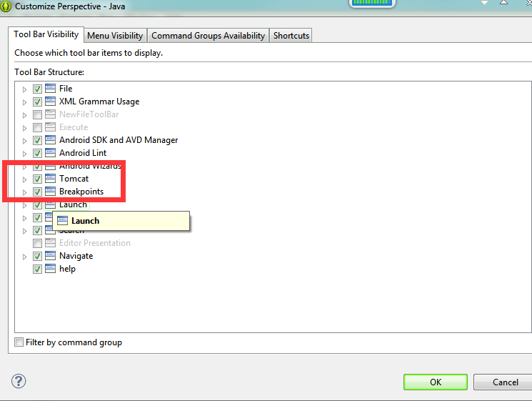532x401 pixels.
Task: Click the Eclipse icon in the title bar
Action: click(x=6, y=6)
